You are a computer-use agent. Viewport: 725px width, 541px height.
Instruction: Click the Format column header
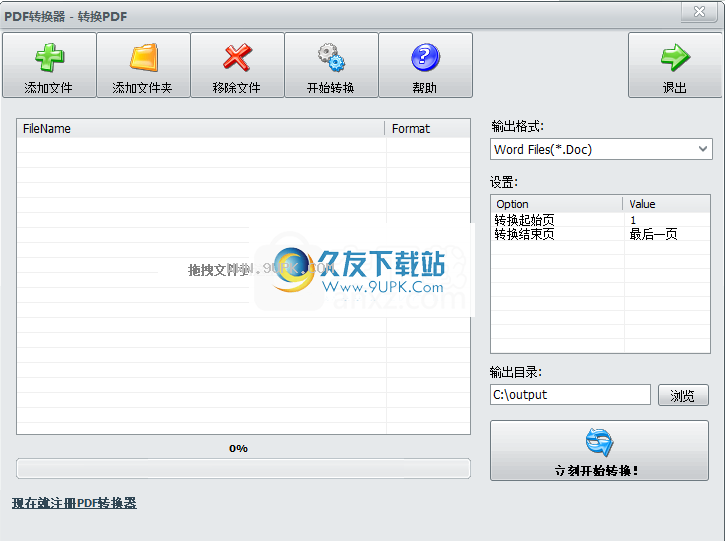(x=427, y=129)
